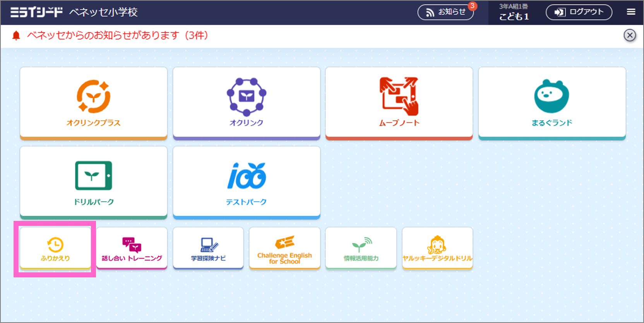This screenshot has height=323, width=644.
Task: Launch ヤルッキーデジタルドリル tile
Action: pyautogui.click(x=437, y=248)
